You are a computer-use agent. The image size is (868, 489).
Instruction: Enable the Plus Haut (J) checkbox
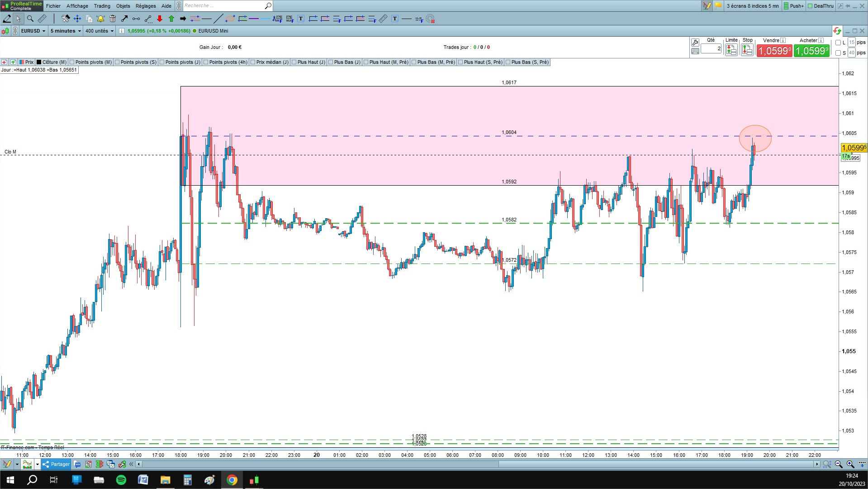click(x=294, y=62)
